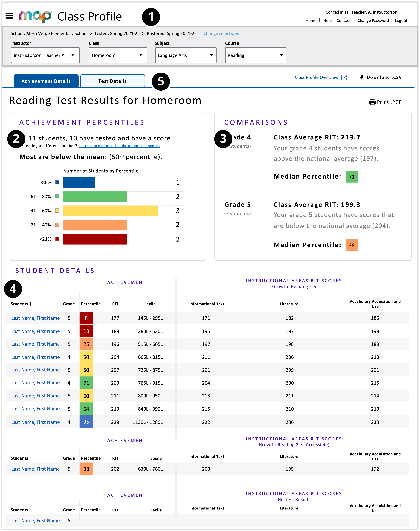Open the student with RIT 211
Viewport: 420px width, 531px height.
pyautogui.click(x=35, y=396)
